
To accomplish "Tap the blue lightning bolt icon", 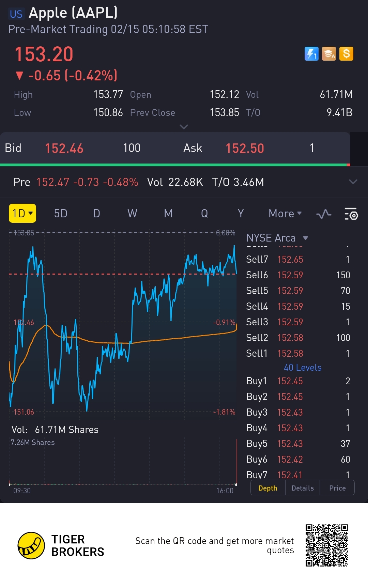I will tap(311, 54).
